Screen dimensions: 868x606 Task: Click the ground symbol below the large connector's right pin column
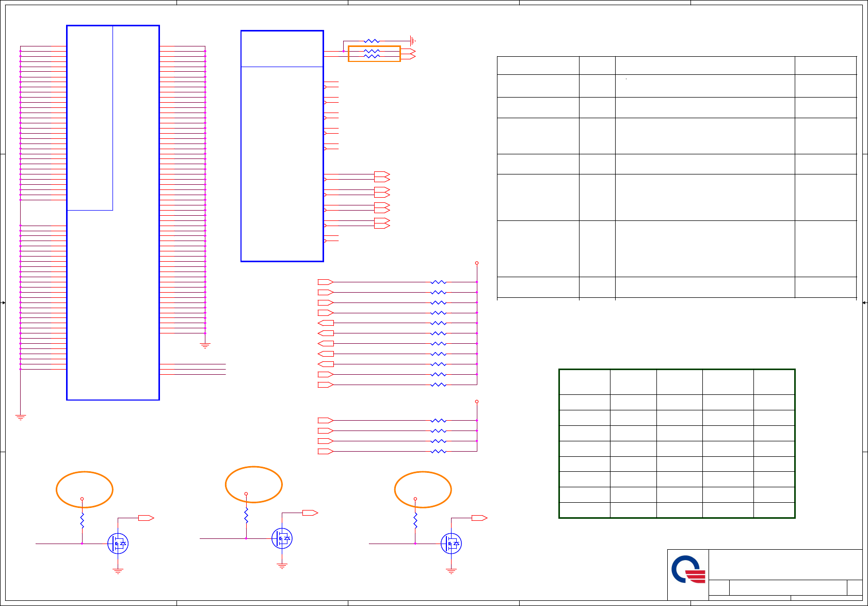(205, 346)
